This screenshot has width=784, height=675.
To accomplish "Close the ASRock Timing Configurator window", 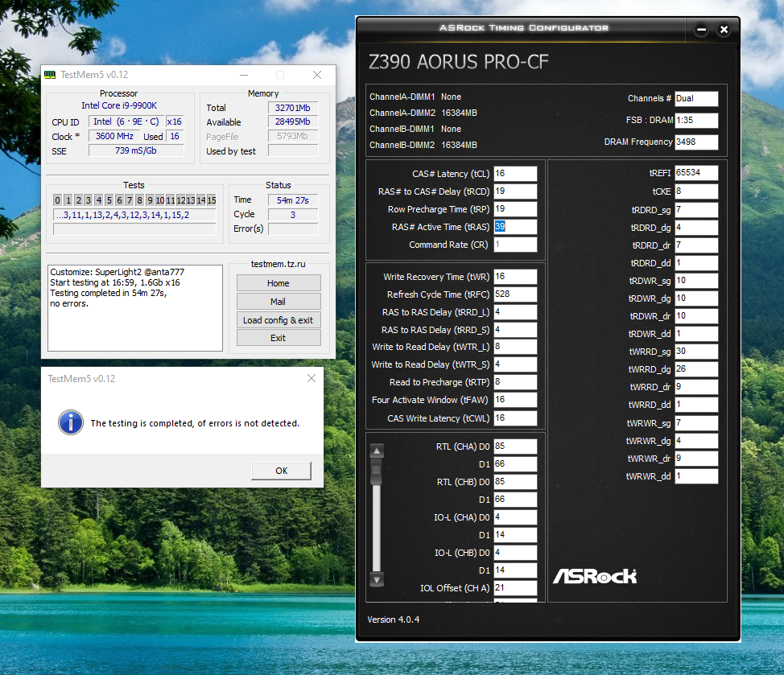I will (724, 30).
